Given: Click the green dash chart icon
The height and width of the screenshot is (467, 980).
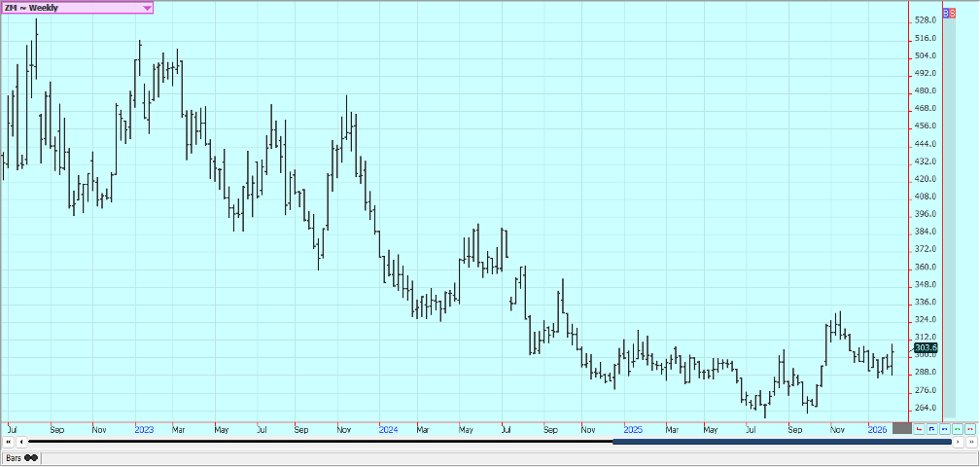Looking at the screenshot, I should pyautogui.click(x=957, y=428).
